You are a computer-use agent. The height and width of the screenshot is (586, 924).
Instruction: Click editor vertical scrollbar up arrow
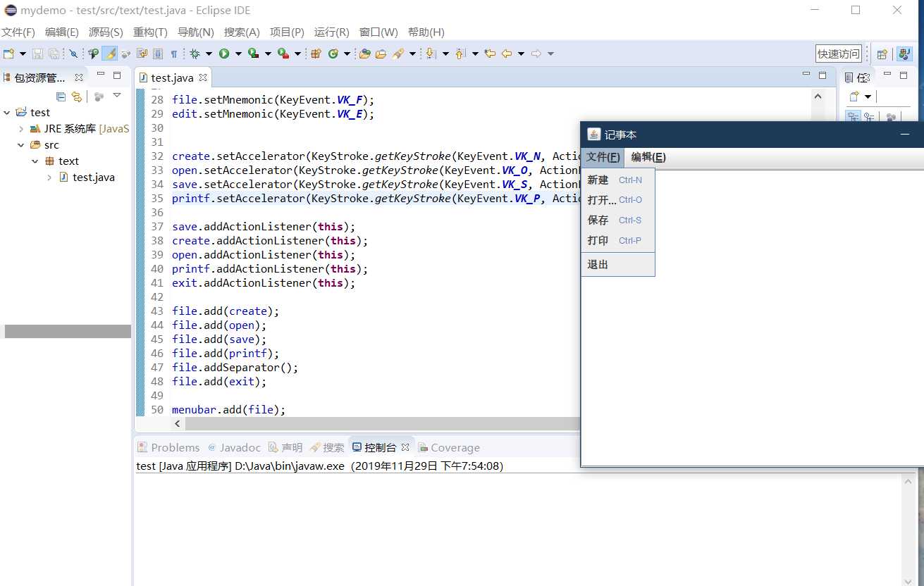(x=818, y=96)
